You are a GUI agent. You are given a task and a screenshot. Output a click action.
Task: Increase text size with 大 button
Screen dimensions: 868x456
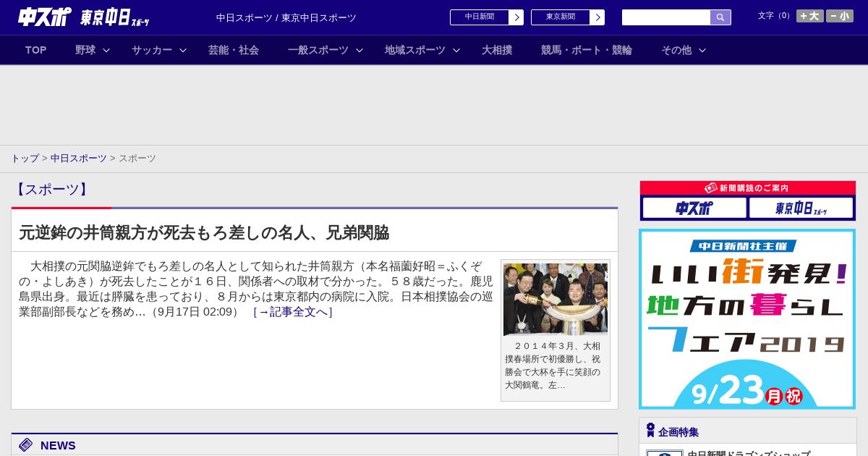coord(810,16)
